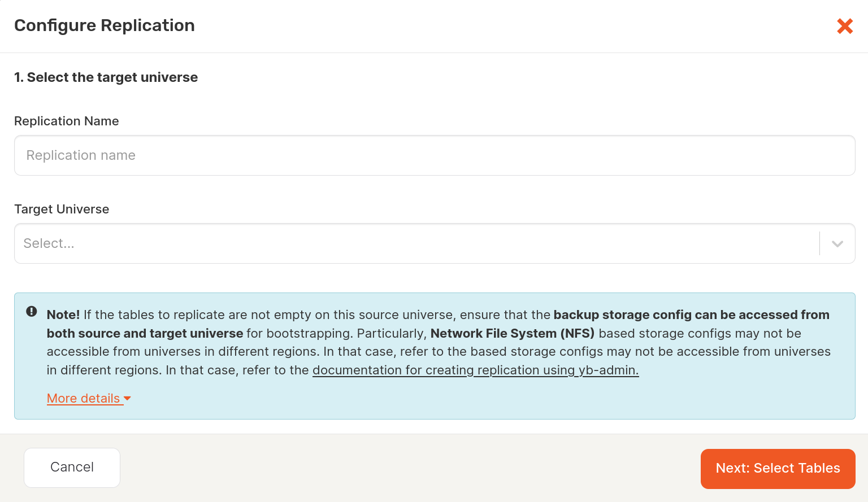
Task: Click the exclamation alert icon in the Note box
Action: click(32, 311)
